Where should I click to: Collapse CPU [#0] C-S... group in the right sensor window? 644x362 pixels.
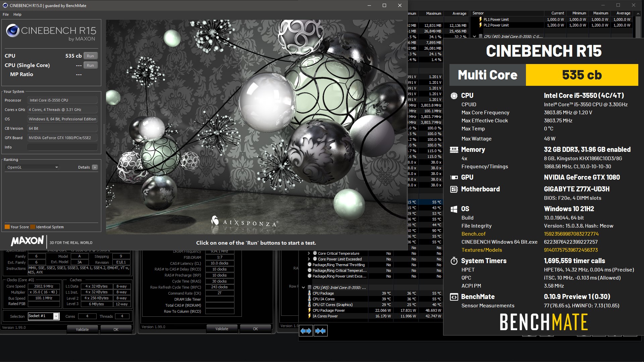pos(474,37)
